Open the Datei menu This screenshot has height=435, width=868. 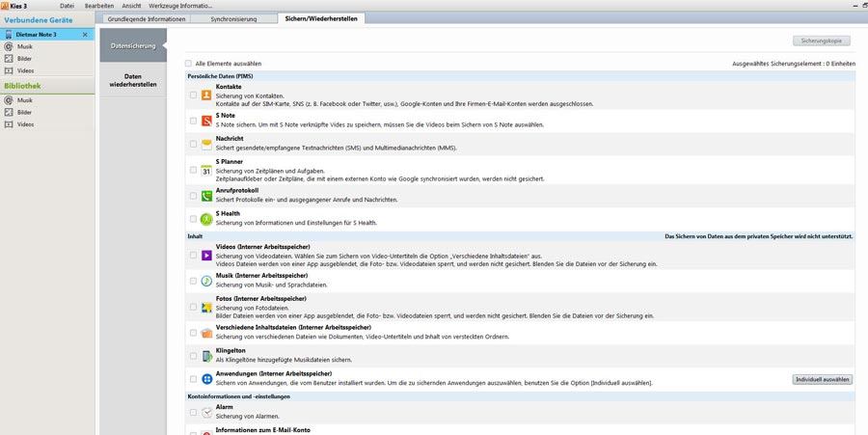click(67, 6)
